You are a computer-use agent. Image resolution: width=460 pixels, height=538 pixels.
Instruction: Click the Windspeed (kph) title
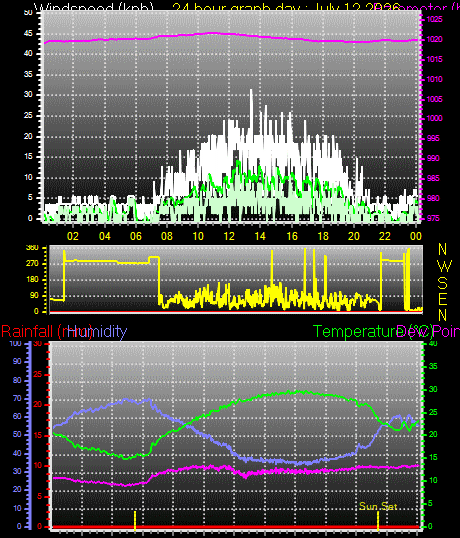click(94, 7)
